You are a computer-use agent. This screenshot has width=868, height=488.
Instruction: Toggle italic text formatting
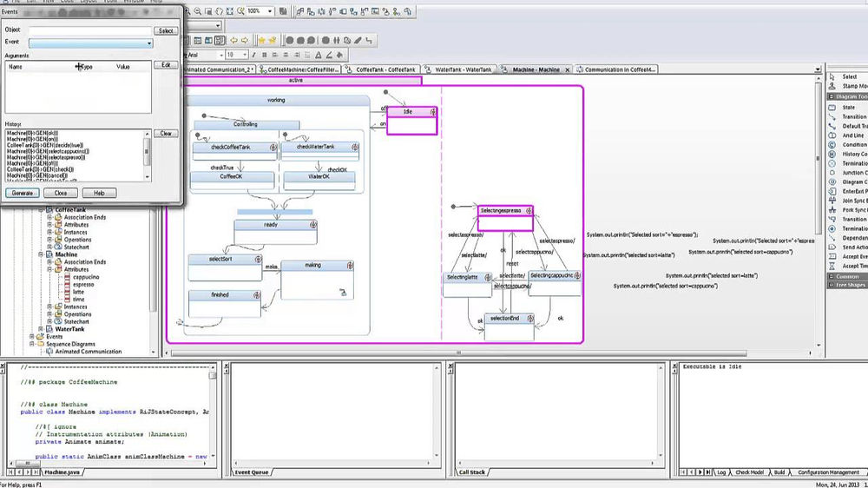253,55
